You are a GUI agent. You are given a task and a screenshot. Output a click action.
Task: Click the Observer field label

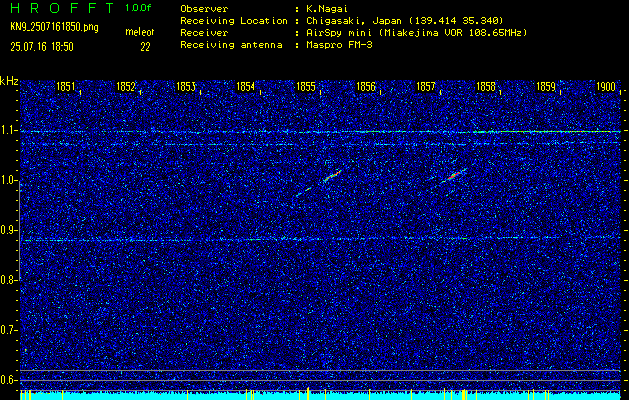tap(204, 9)
